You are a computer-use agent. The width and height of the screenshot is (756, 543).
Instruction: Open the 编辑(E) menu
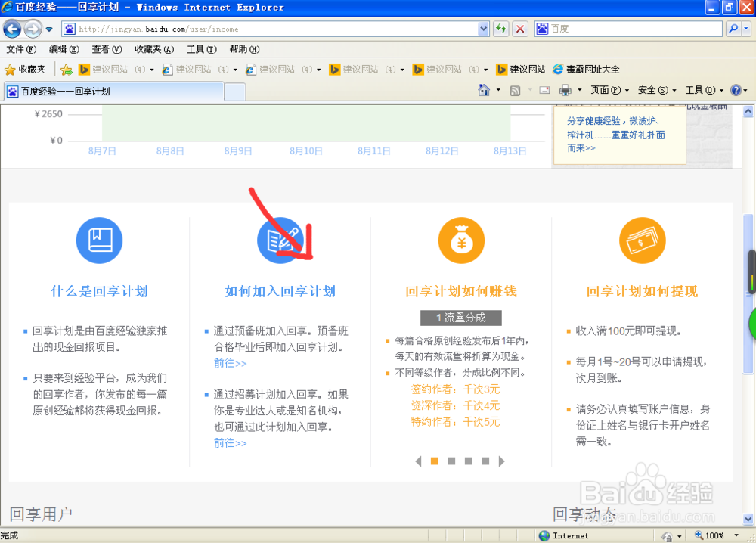point(64,49)
